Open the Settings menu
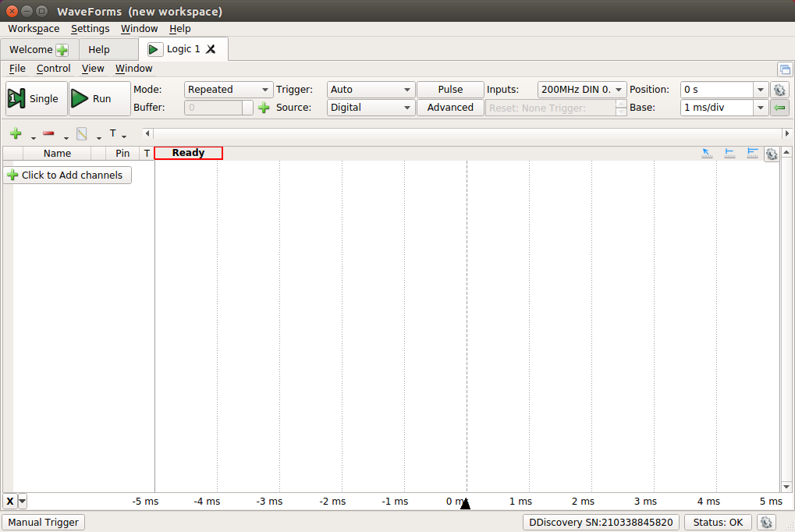 (x=91, y=29)
